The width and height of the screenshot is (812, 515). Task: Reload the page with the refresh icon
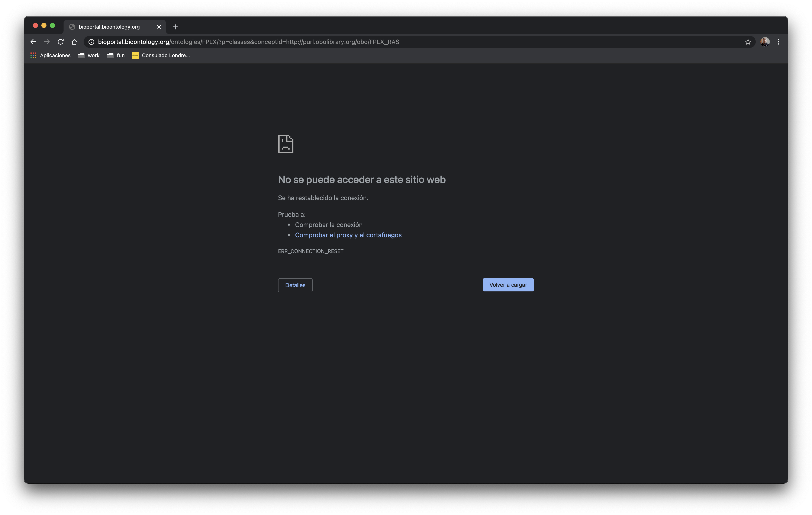(61, 42)
